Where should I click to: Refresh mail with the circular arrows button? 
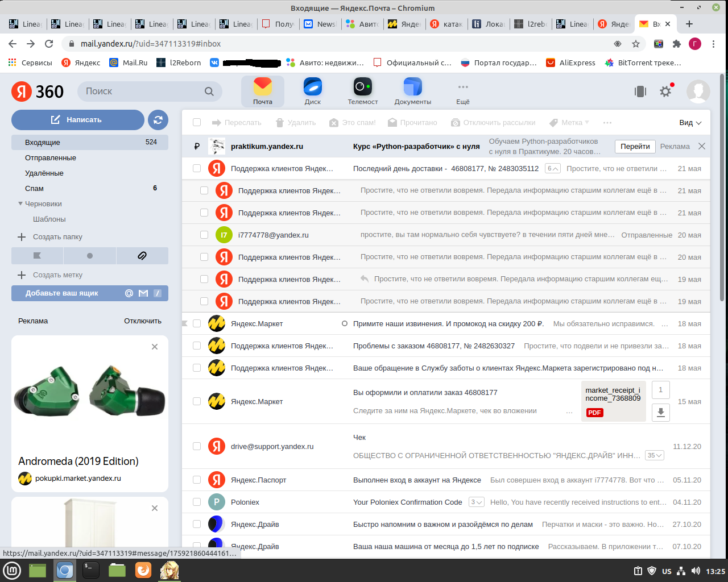[x=158, y=120]
